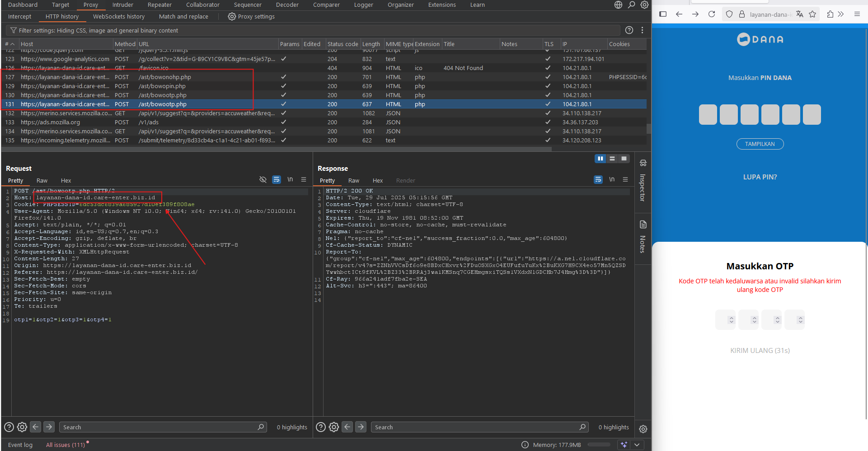The image size is (868, 451).
Task: Toggle \n newline display in Request panel
Action: pos(290,179)
